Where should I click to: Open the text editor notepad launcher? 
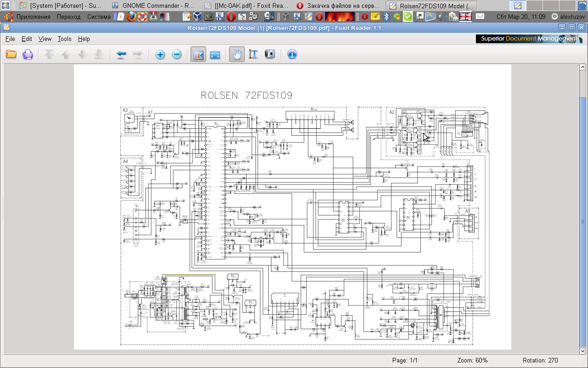coord(187,17)
